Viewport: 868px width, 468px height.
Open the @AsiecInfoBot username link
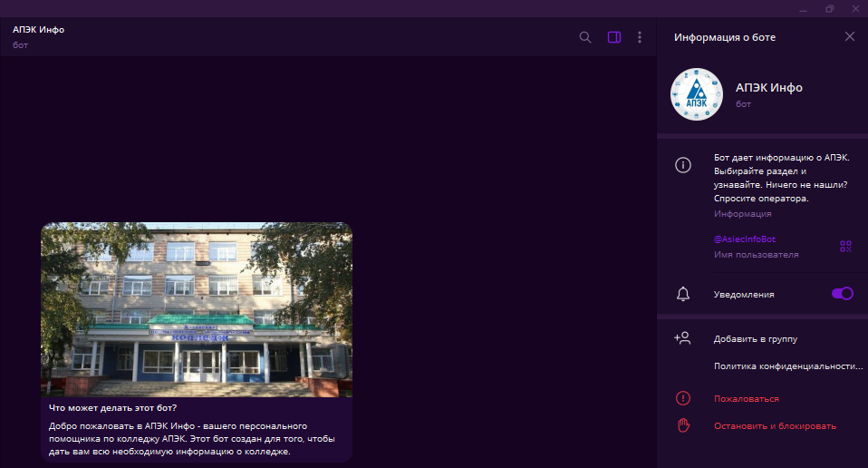coord(745,239)
